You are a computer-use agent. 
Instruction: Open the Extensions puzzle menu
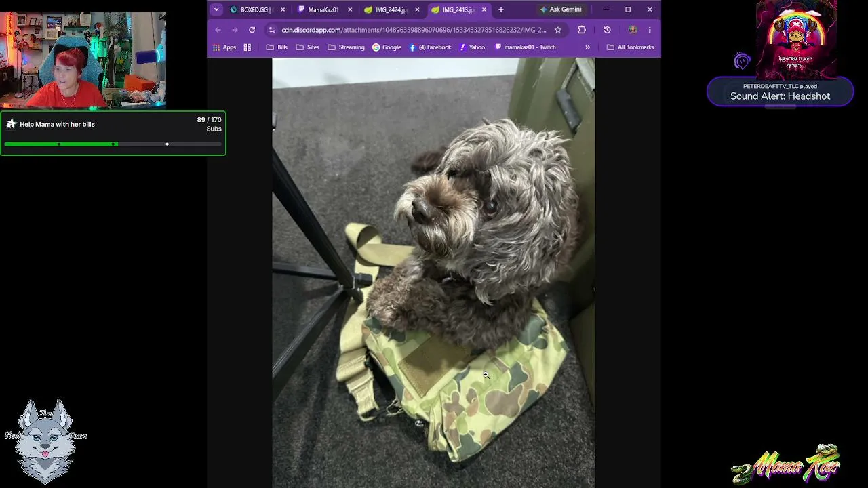[x=582, y=30]
